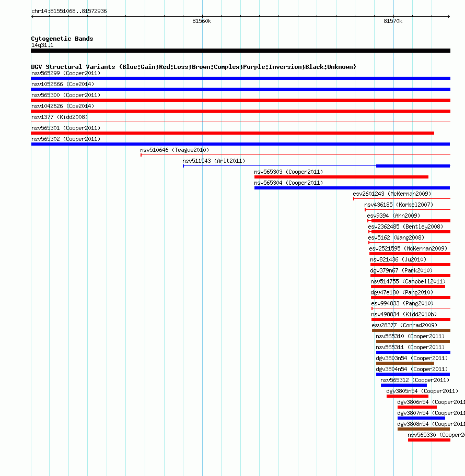
Task: Click the nsv565299 (Cooper2011) label
Action: (66, 73)
